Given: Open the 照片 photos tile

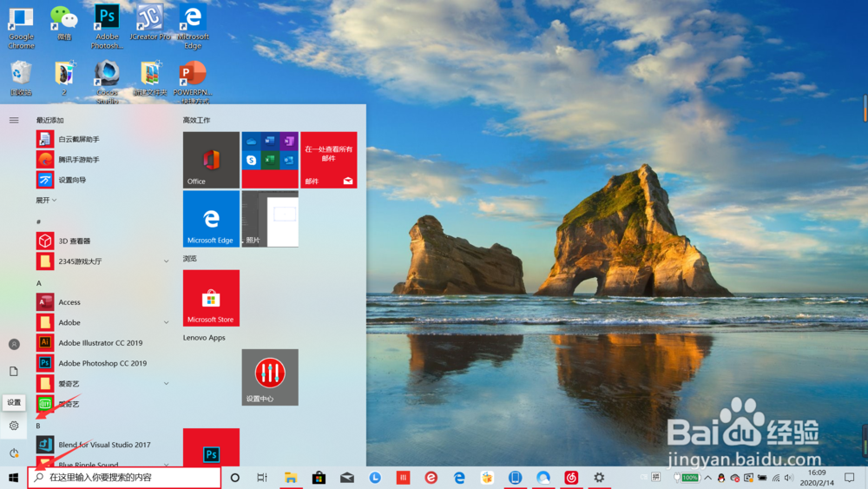Looking at the screenshot, I should tap(270, 219).
